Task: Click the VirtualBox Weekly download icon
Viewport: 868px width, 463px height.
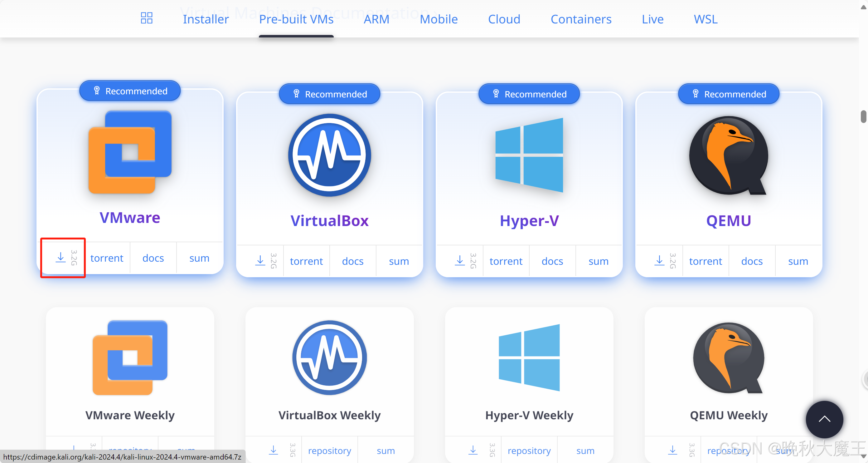Action: click(x=273, y=450)
